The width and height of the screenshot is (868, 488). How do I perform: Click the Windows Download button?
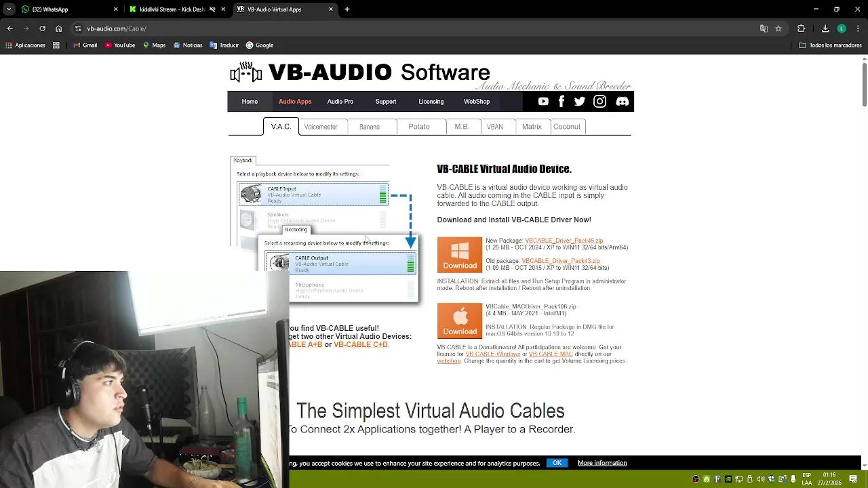[460, 254]
